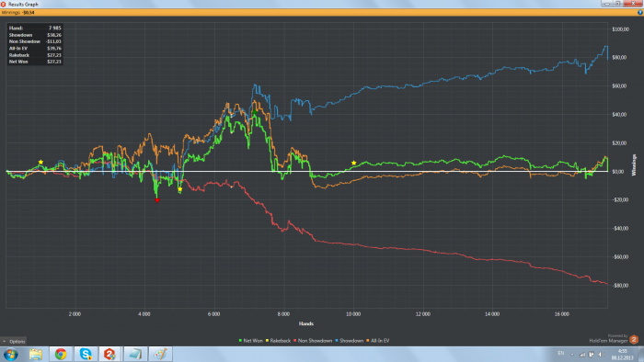Click the 2 000 x-axis label

pyautogui.click(x=75, y=314)
